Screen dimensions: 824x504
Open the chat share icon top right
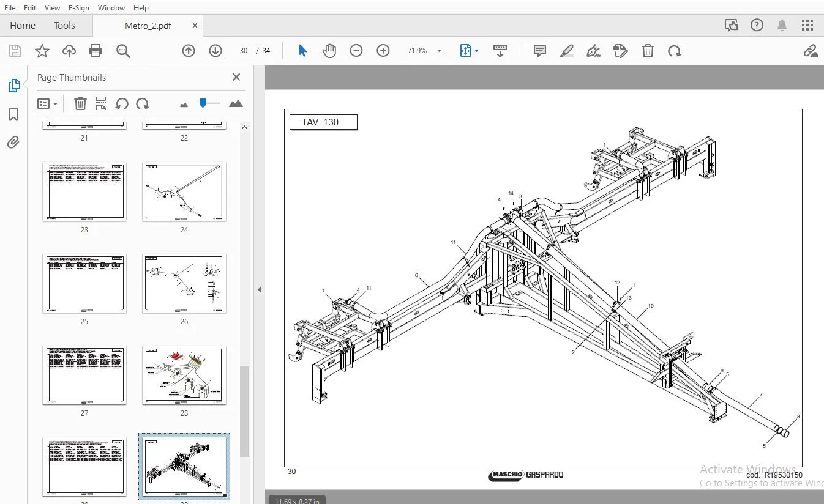coord(731,25)
